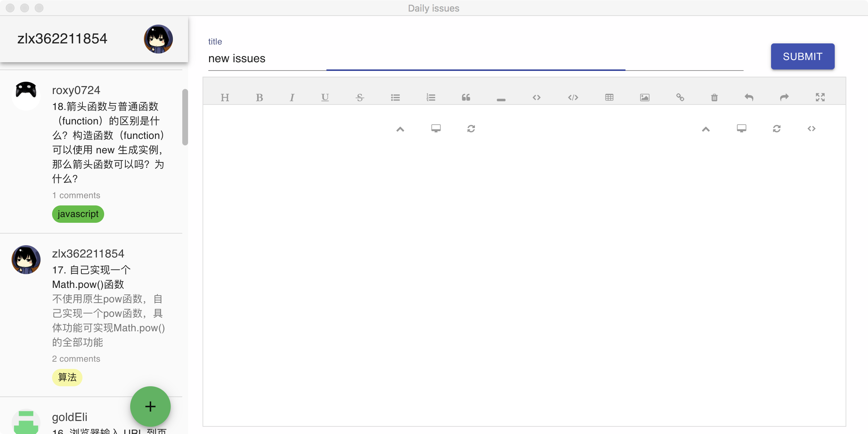Insert an ordered numbered list
This screenshot has width=868, height=434.
point(431,97)
